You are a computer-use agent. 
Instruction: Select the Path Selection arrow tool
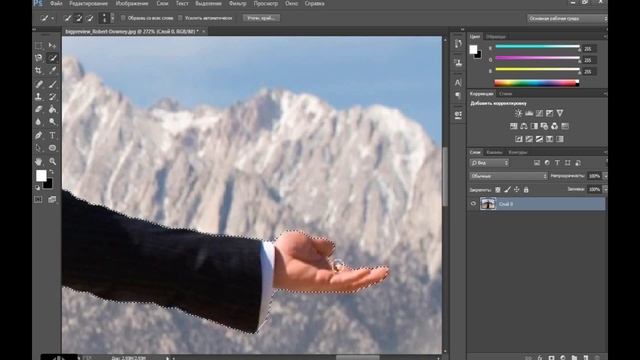(38, 148)
